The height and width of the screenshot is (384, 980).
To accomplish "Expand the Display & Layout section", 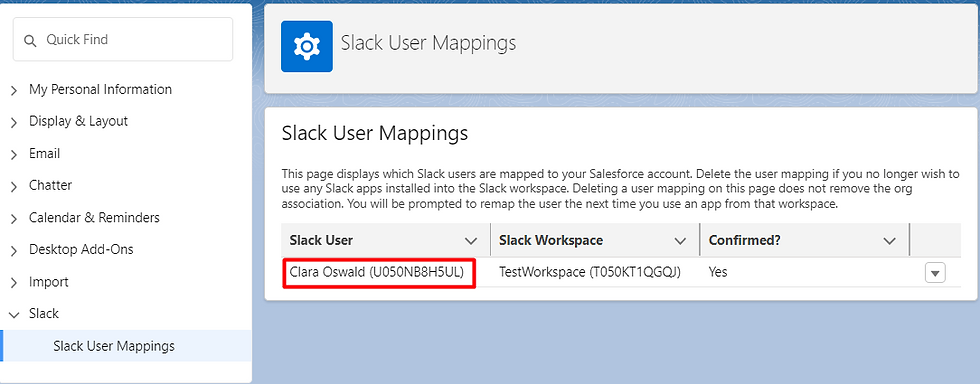I will 14,123.
